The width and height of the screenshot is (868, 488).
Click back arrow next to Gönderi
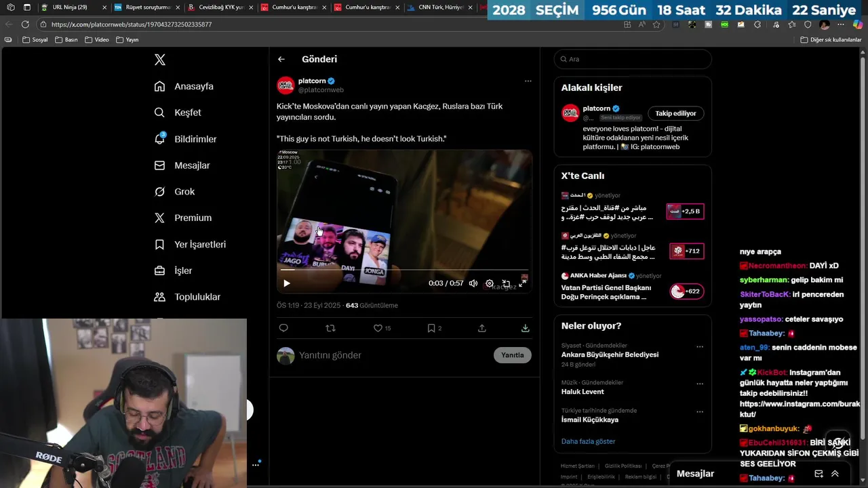[281, 59]
